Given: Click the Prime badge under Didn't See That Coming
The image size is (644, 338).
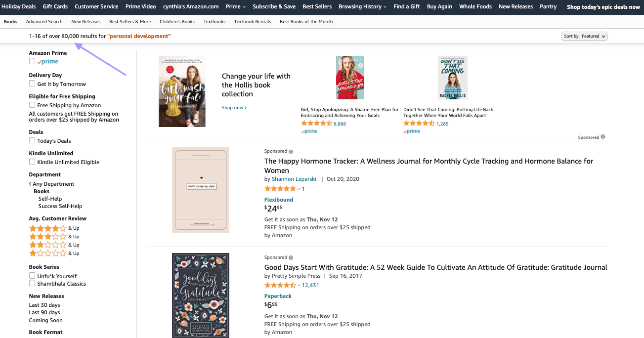Looking at the screenshot, I should (x=411, y=131).
